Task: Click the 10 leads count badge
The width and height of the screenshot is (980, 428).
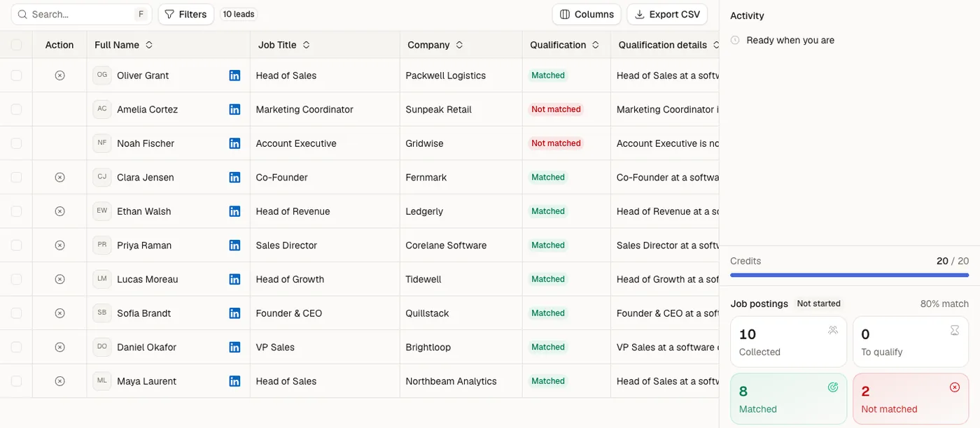Action: [x=239, y=14]
